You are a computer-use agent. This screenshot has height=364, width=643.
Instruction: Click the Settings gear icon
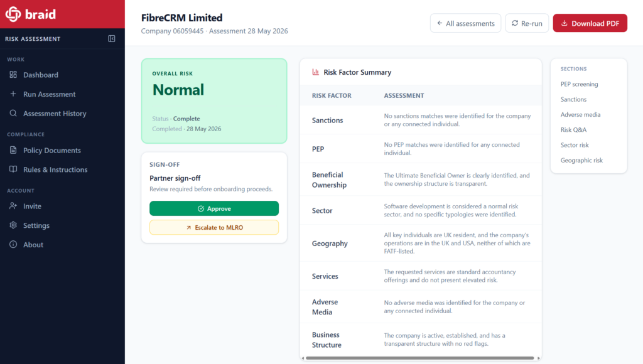(x=13, y=225)
